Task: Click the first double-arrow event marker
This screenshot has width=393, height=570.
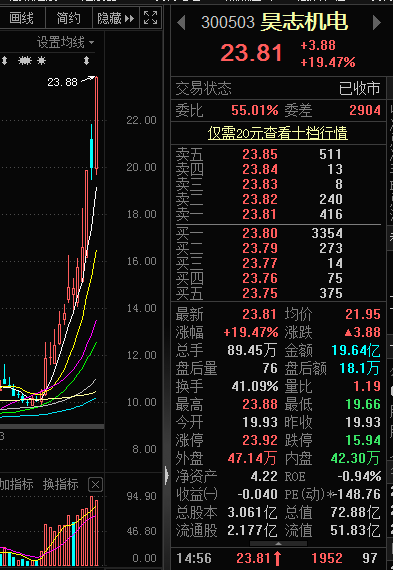Action: point(4,60)
